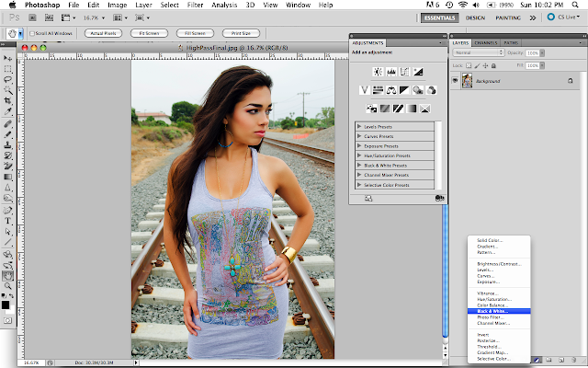Select the Eyedropper tool
The image size is (588, 368).
(x=8, y=111)
